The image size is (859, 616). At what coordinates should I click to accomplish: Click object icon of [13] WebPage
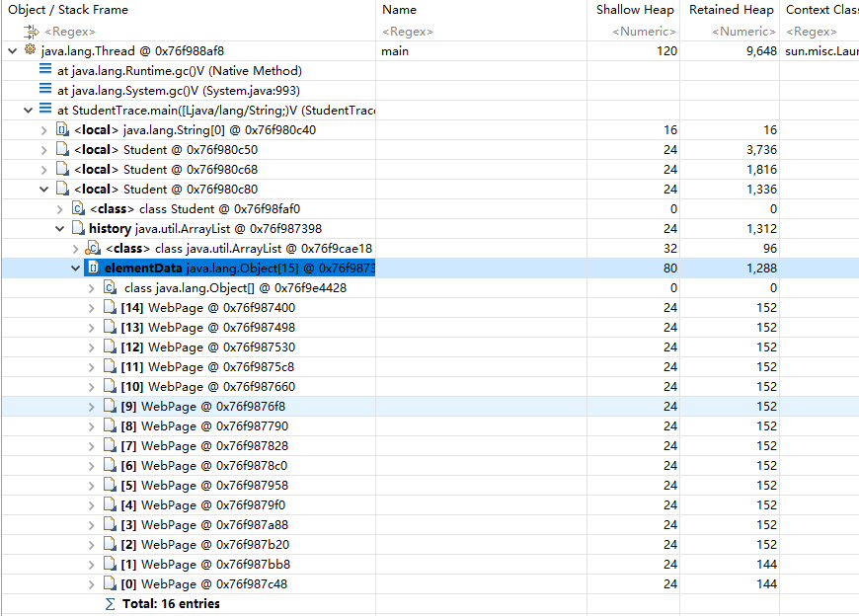click(111, 327)
